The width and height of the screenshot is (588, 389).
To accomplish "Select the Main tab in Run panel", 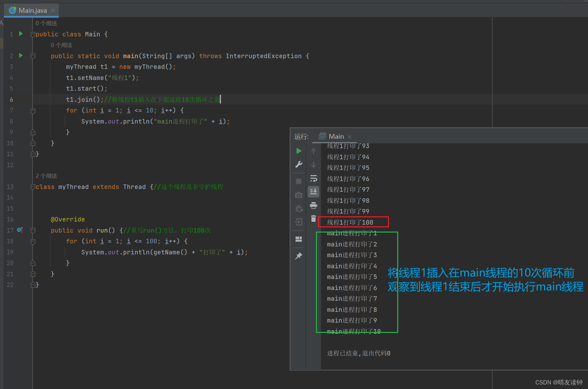I will 336,136.
